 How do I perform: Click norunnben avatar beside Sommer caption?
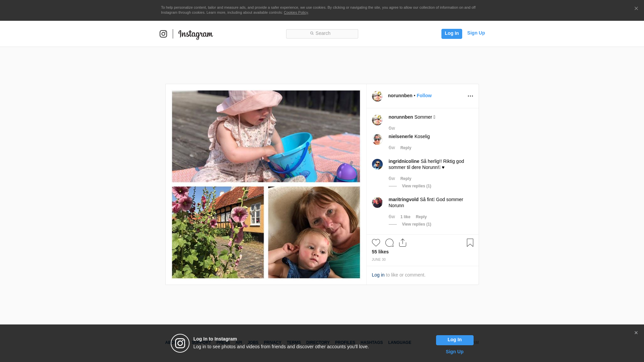coord(377,120)
